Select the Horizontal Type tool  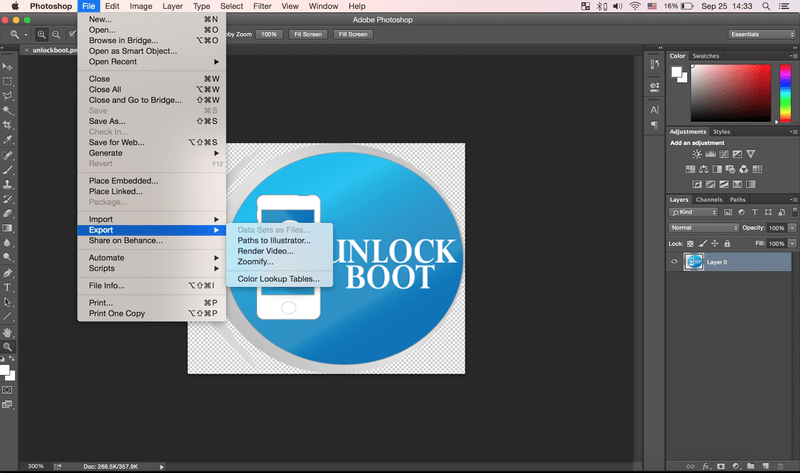coord(8,286)
